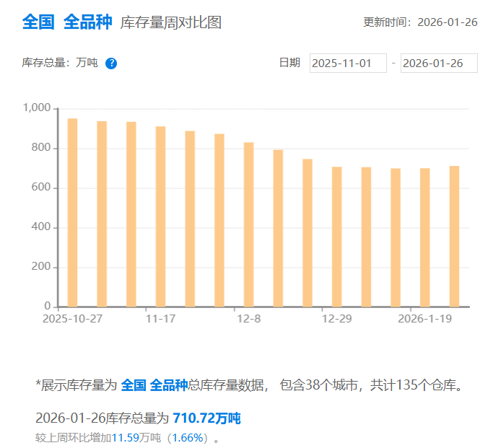
Task: Click the 全品种 heading in the title
Action: point(87,22)
